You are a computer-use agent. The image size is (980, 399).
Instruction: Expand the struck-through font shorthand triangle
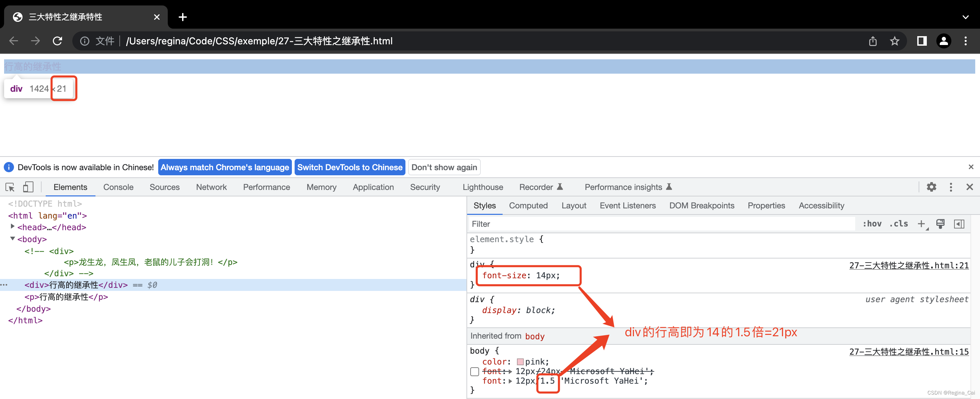pos(510,372)
